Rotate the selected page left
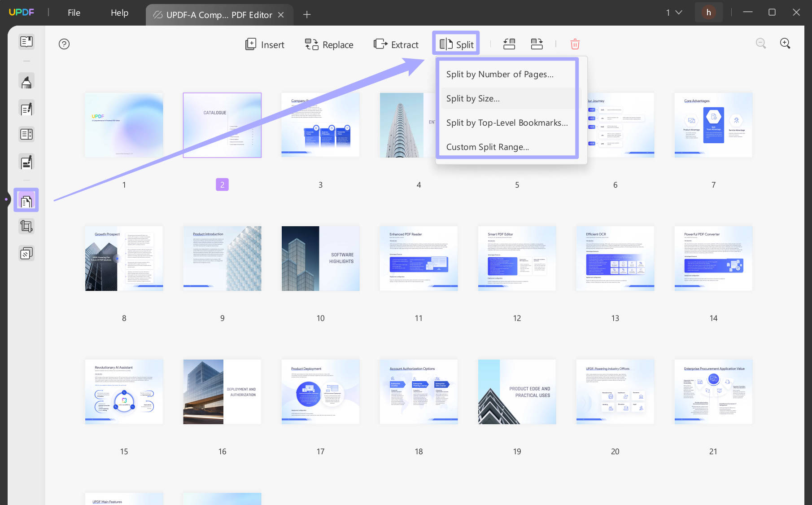The height and width of the screenshot is (505, 812). (x=509, y=44)
